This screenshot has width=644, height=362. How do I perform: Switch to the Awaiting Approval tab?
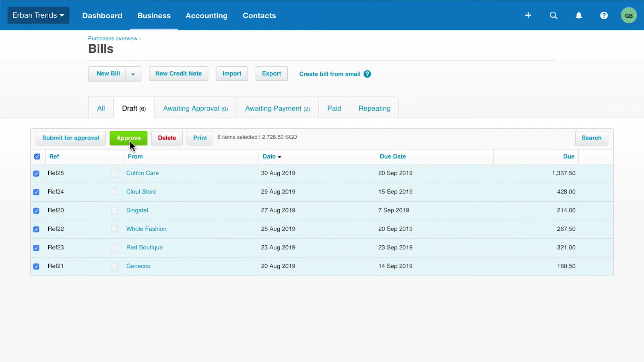(x=196, y=108)
